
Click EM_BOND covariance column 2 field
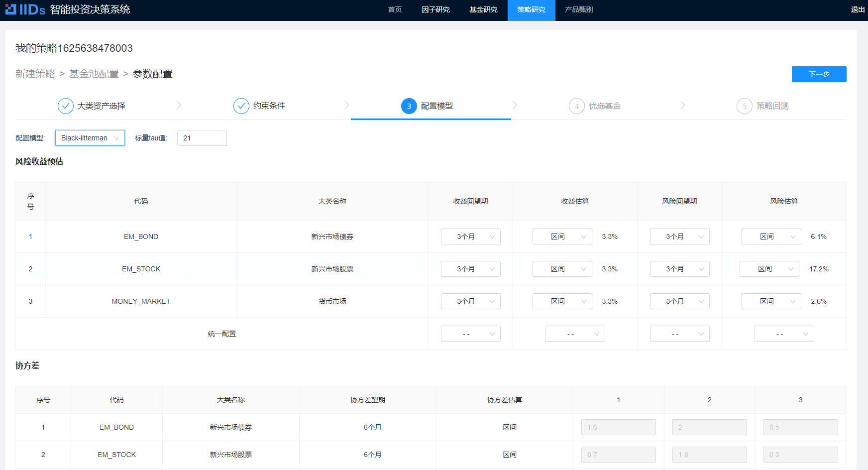710,427
